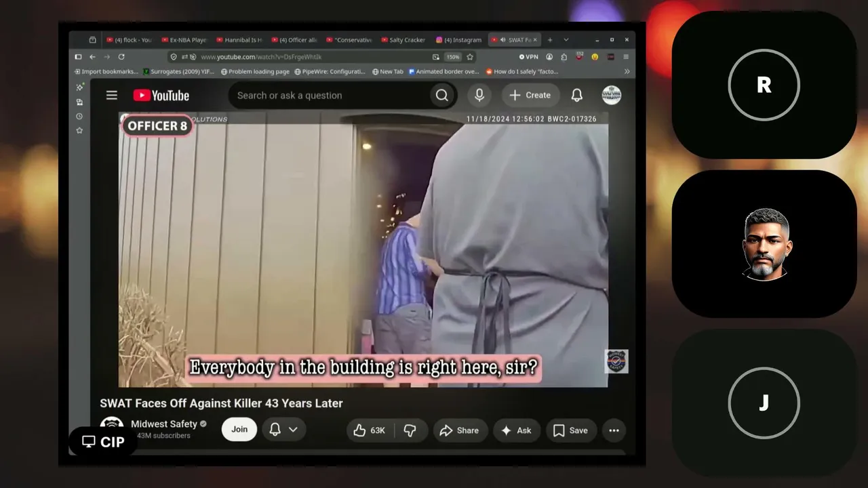868x488 pixels.
Task: Select the participant tile labeled R
Action: click(764, 85)
